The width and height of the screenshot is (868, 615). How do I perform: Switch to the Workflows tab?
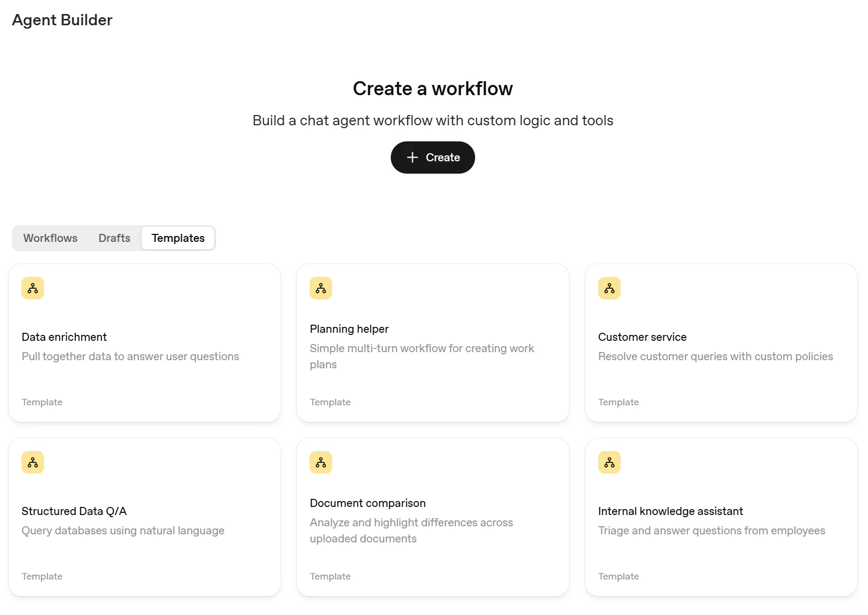(51, 238)
